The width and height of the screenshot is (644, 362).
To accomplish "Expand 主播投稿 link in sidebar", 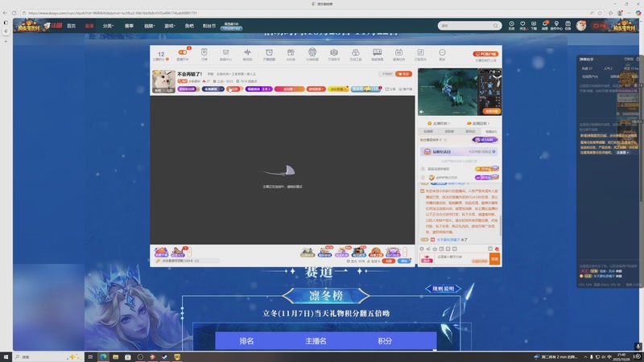I will [439, 123].
